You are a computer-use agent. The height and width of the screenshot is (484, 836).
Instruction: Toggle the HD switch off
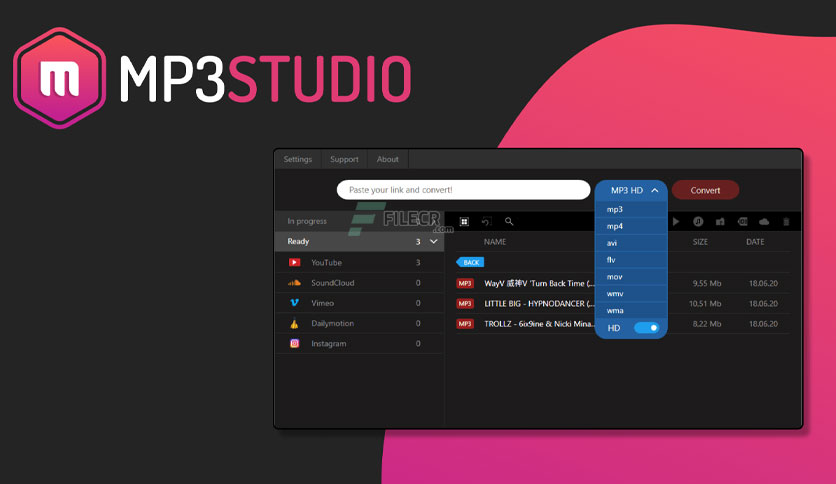tap(647, 328)
